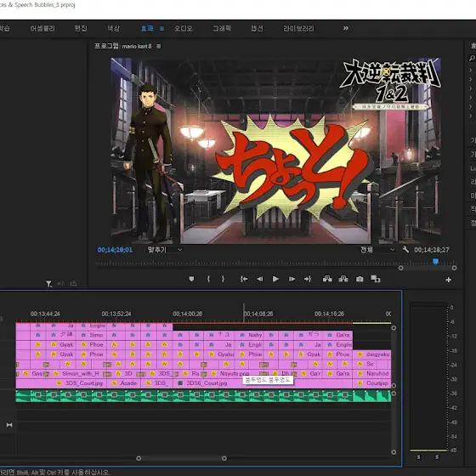
Task: Click the Mark In bracket icon
Action: 208,279
